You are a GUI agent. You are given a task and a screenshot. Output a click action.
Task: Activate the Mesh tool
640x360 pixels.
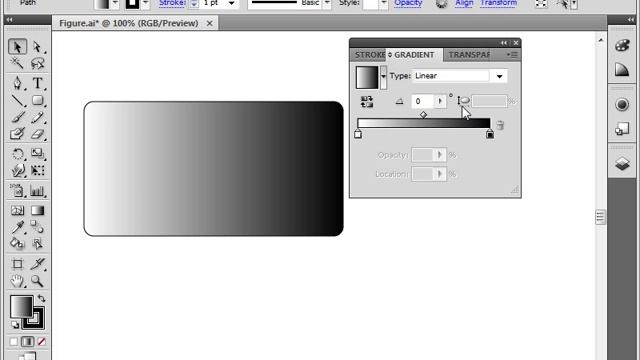point(17,210)
